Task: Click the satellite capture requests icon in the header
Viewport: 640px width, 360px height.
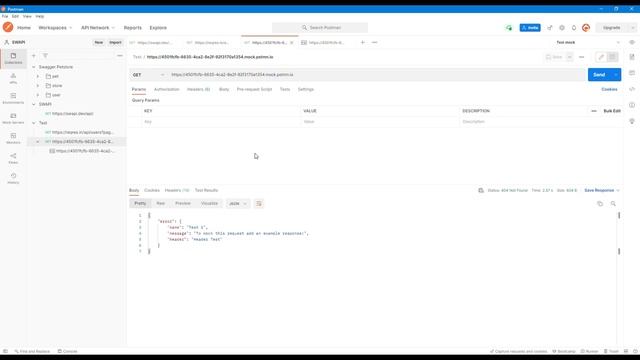Action: pyautogui.click(x=550, y=28)
